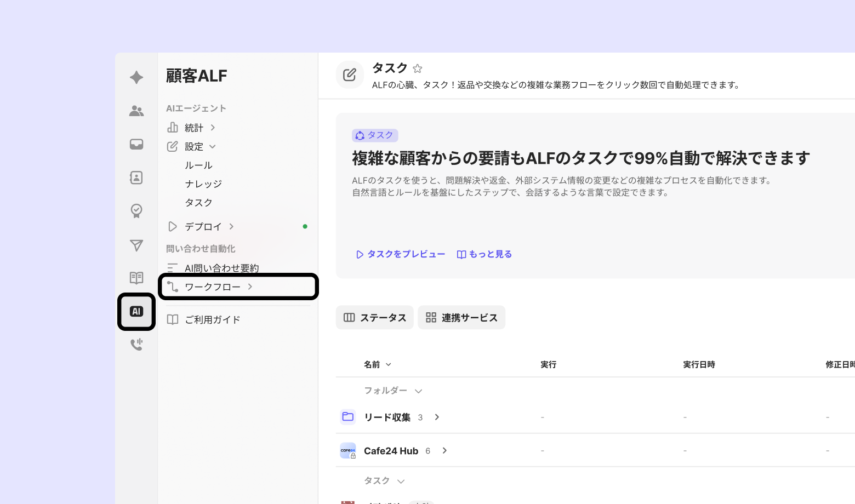Viewport: 855px width, 504px height.
Task: Click the phone call icon
Action: coord(136,345)
